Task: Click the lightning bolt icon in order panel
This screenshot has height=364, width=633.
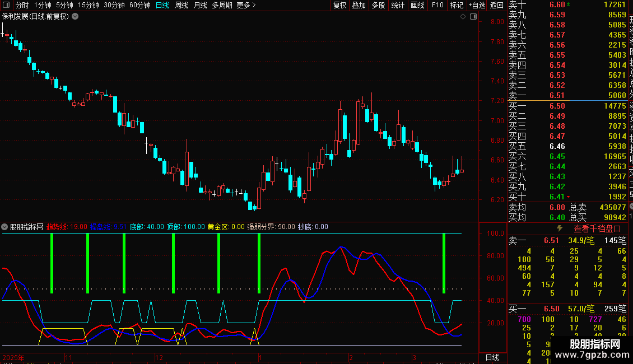Action: (x=560, y=228)
